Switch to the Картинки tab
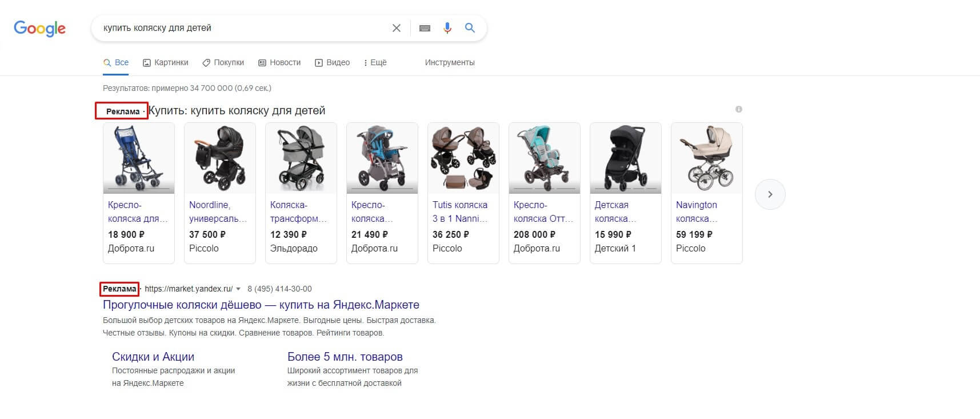Screen dimensions: 980x419 click(166, 62)
